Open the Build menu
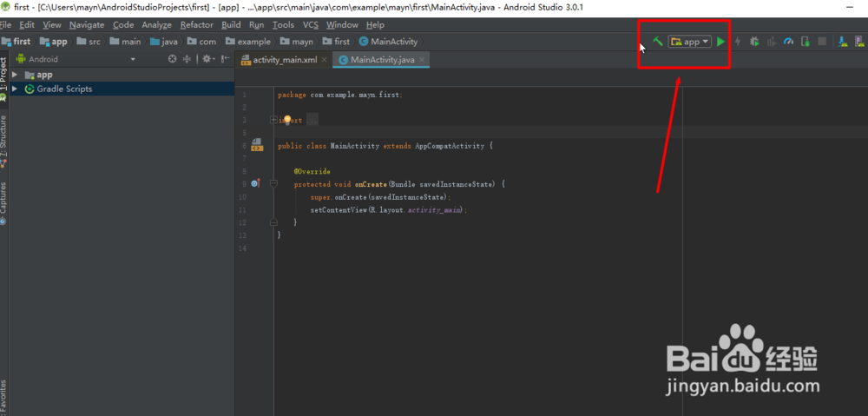Viewport: 868px width, 416px height. click(231, 25)
